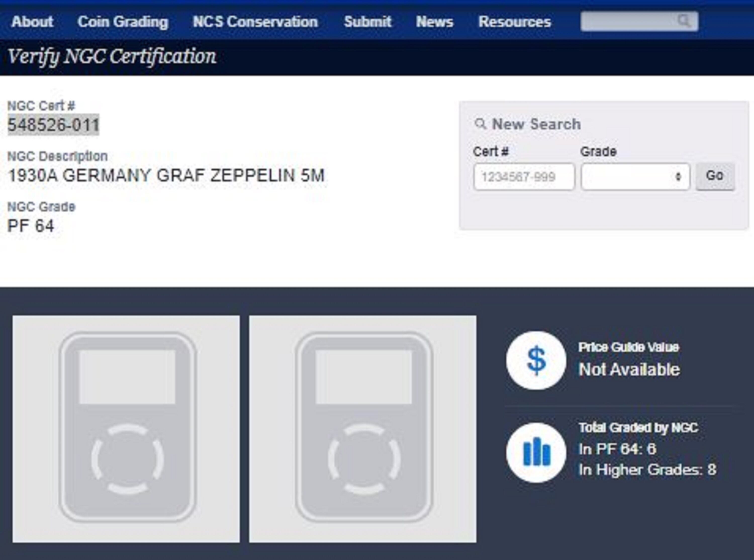Open the About menu
754x560 pixels.
coord(32,22)
